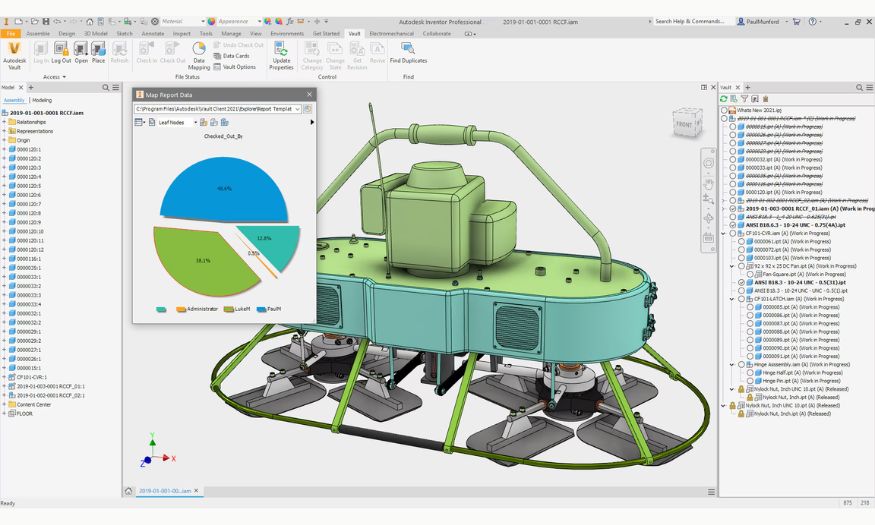This screenshot has height=525, width=875.
Task: Toggle circle for 0000032.ipt in Vault browser
Action: pyautogui.click(x=733, y=160)
